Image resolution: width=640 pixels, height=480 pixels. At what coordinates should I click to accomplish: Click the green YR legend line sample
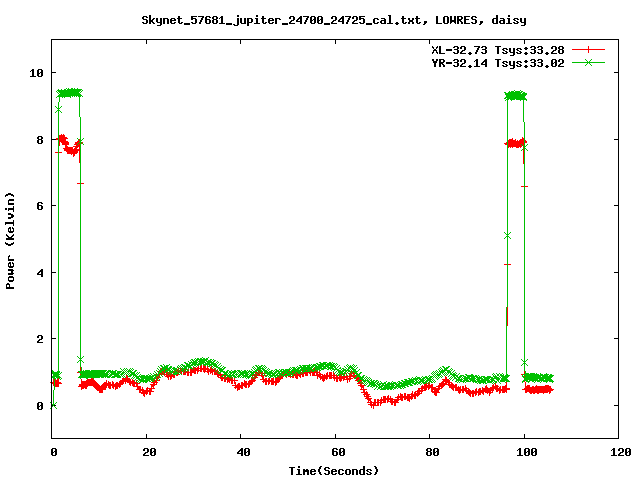pyautogui.click(x=588, y=62)
